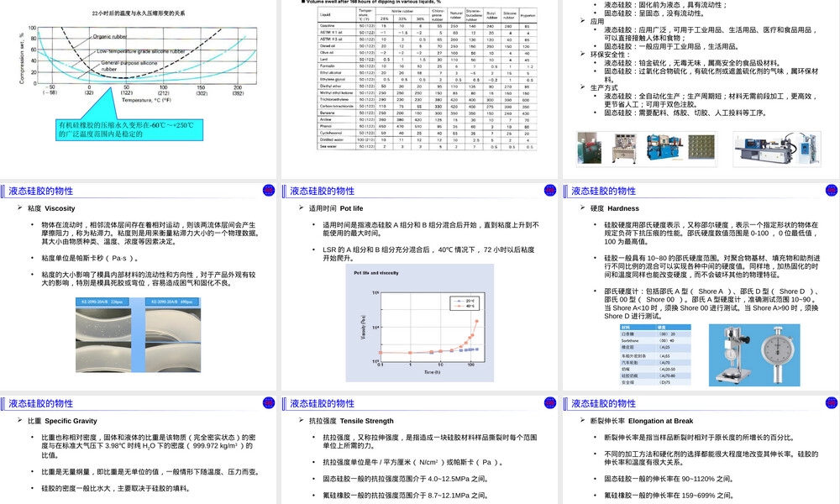
Task: Click the '应用' heading on comparison slide
Action: point(597,22)
